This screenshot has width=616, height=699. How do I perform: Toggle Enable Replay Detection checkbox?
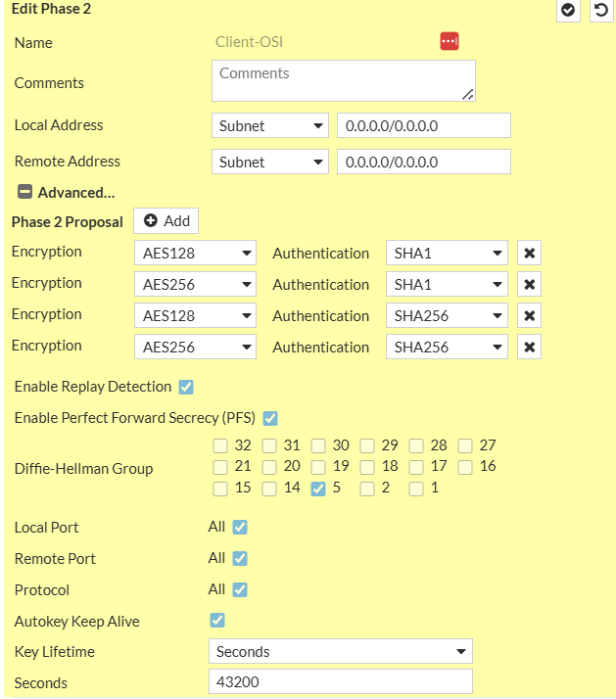click(x=186, y=387)
